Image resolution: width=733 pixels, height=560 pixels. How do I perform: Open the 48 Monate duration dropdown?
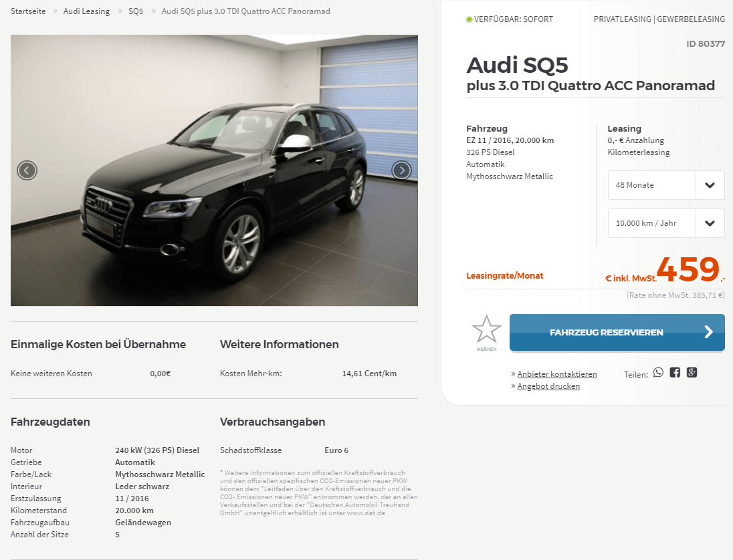[666, 185]
